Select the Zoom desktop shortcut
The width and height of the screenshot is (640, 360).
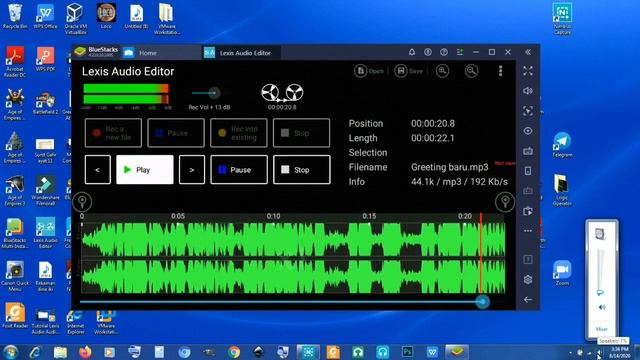point(562,273)
